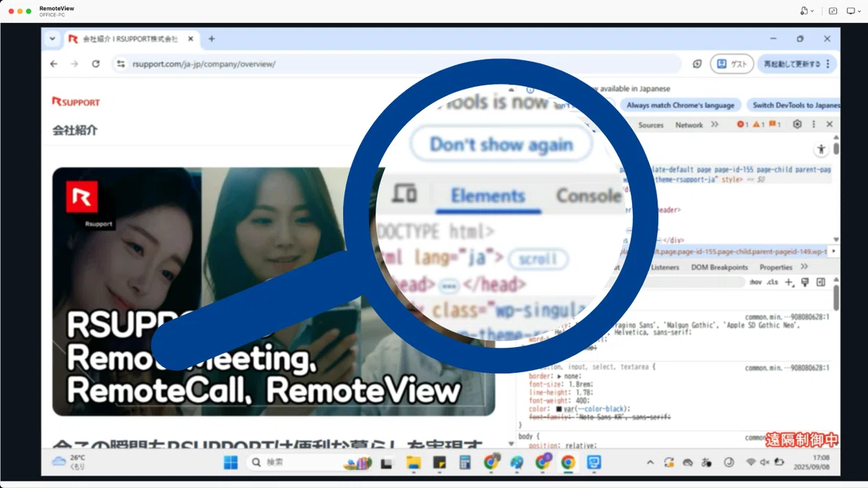868x488 pixels.
Task: Click the ゲスト profile button
Action: 732,64
